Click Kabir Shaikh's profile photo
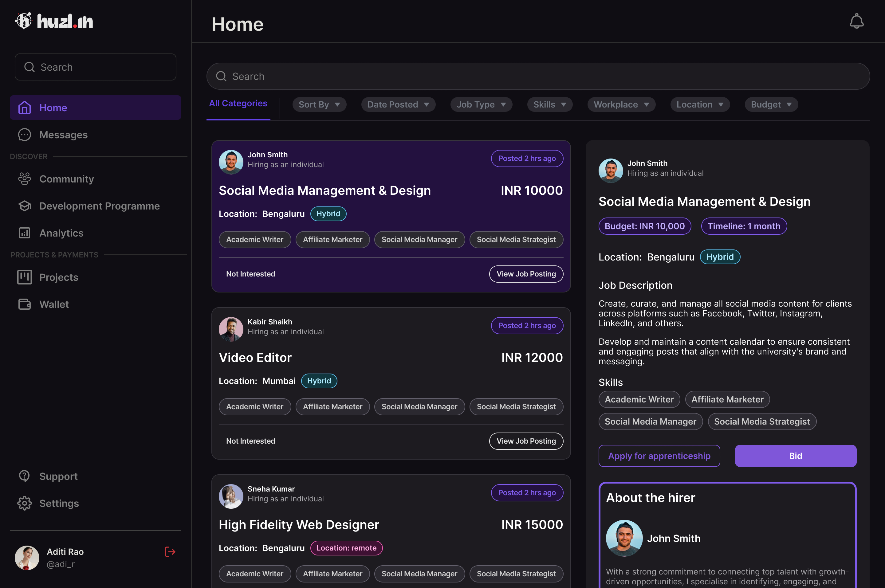 [231, 329]
